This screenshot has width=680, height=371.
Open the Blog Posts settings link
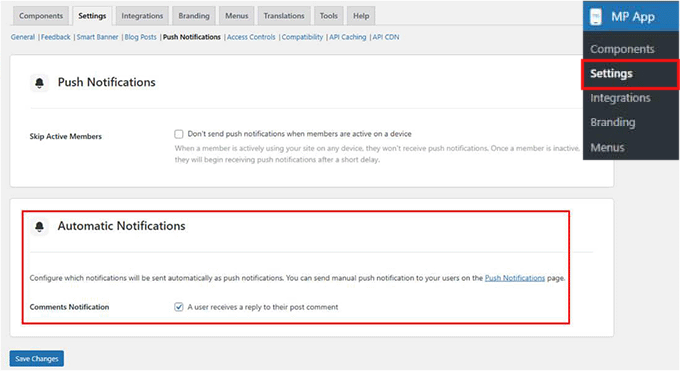(x=141, y=37)
